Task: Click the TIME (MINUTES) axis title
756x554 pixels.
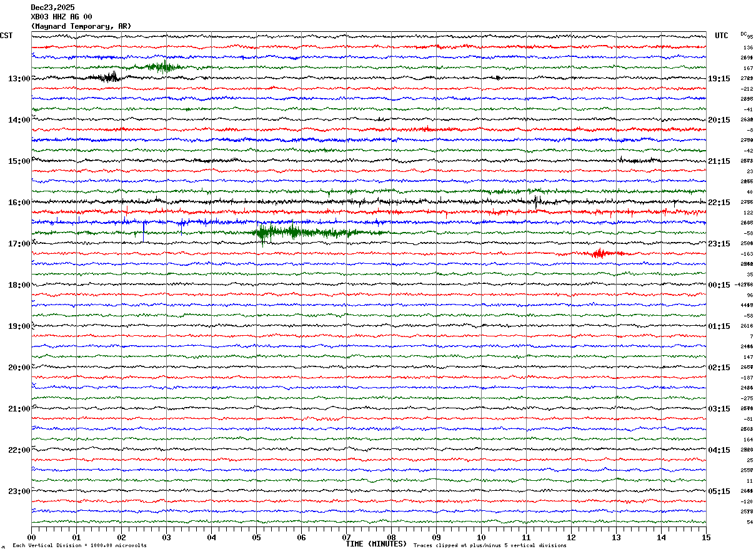Action: point(376,544)
